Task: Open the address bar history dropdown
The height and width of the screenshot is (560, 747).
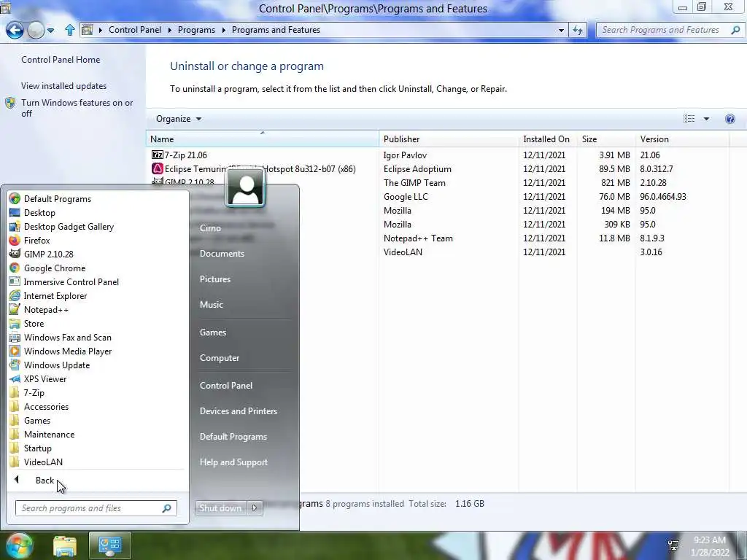Action: (x=561, y=30)
